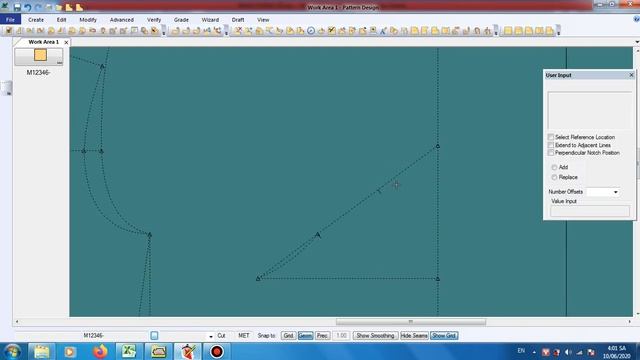Screen dimensions: 640x360
Task: Open the Advanced menu
Action: 122,19
